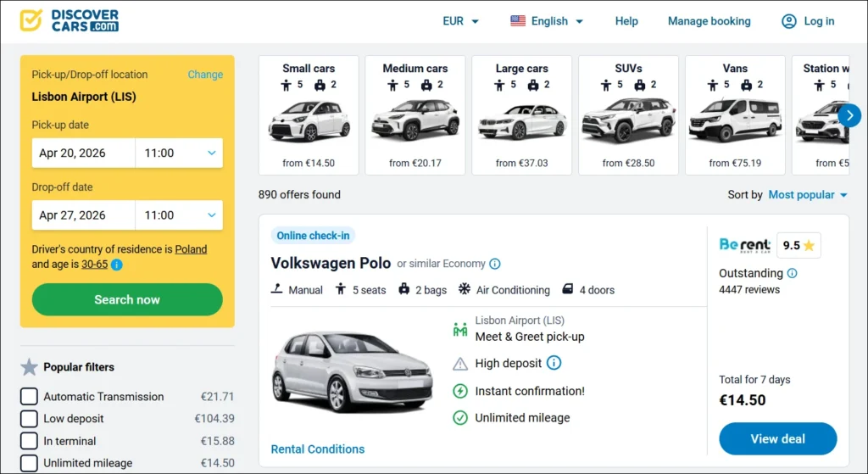Select the Station wagons category card
The height and width of the screenshot is (474, 868).
(821, 115)
